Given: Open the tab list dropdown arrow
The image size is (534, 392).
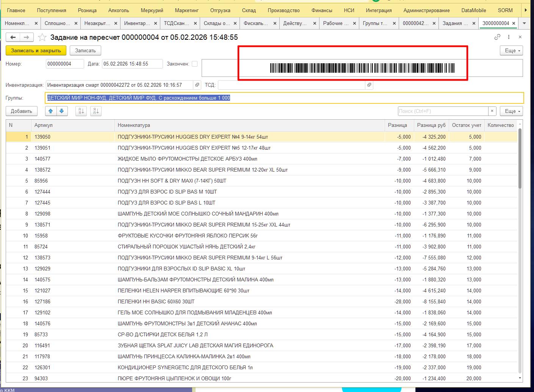Looking at the screenshot, I should click(x=524, y=23).
